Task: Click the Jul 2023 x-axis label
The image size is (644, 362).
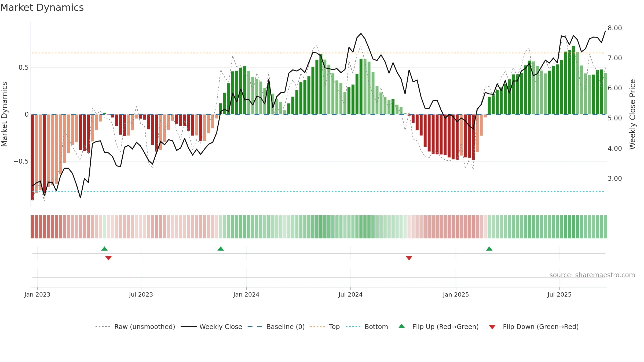Action: pyautogui.click(x=141, y=294)
